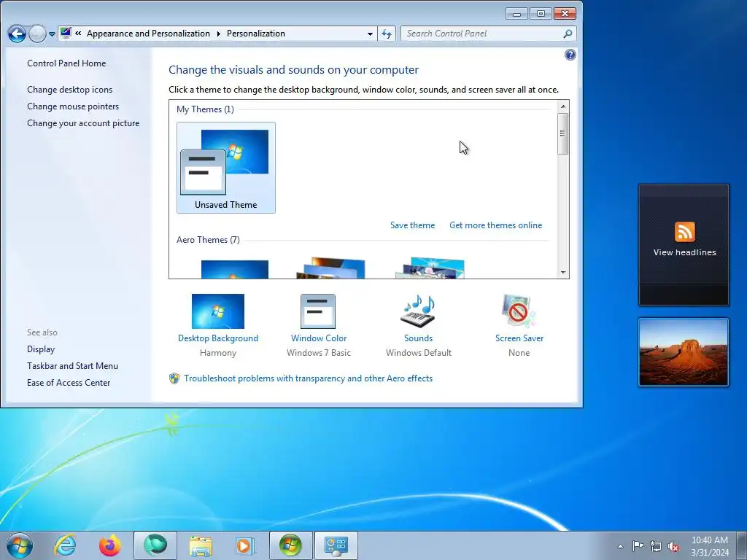The width and height of the screenshot is (747, 560).
Task: Click the Window Color icon
Action: click(318, 311)
